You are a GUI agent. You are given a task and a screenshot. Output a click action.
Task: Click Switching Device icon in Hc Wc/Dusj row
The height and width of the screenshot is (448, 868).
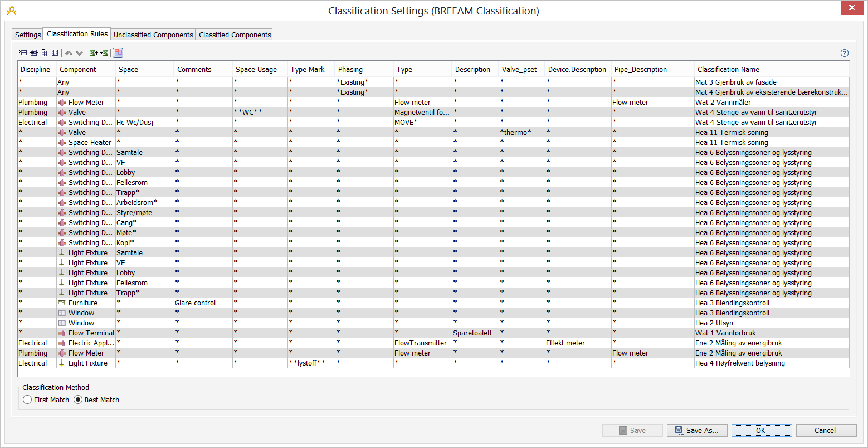[x=62, y=123]
